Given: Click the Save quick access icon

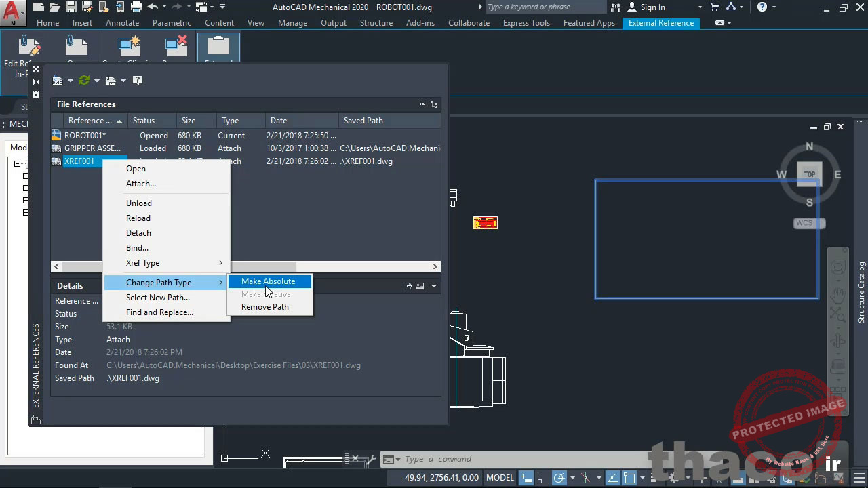Looking at the screenshot, I should 71,7.
